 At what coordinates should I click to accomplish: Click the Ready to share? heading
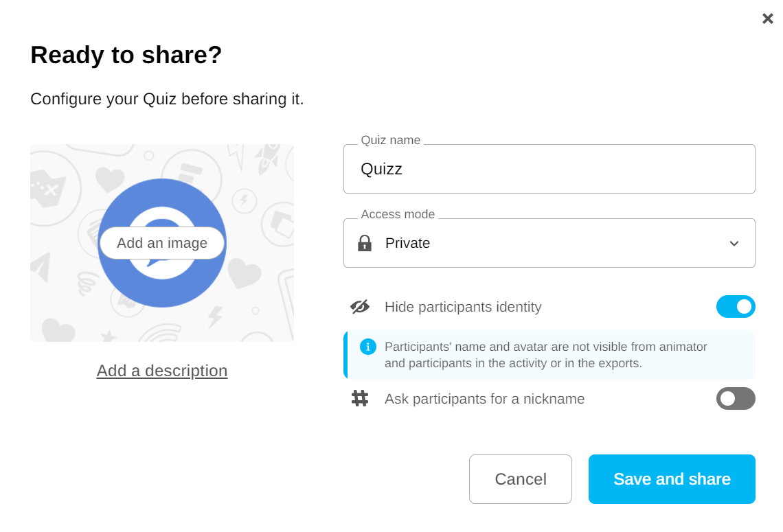126,55
